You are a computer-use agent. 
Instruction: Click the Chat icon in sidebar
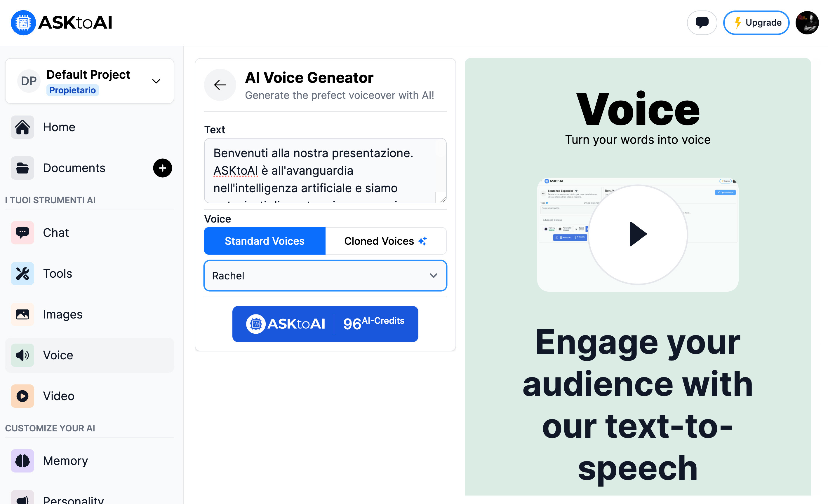tap(22, 232)
